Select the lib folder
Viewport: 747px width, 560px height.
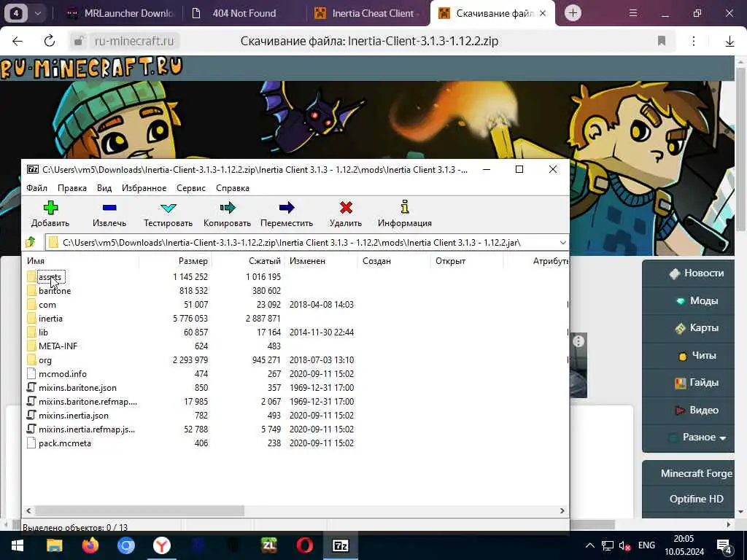pos(43,332)
